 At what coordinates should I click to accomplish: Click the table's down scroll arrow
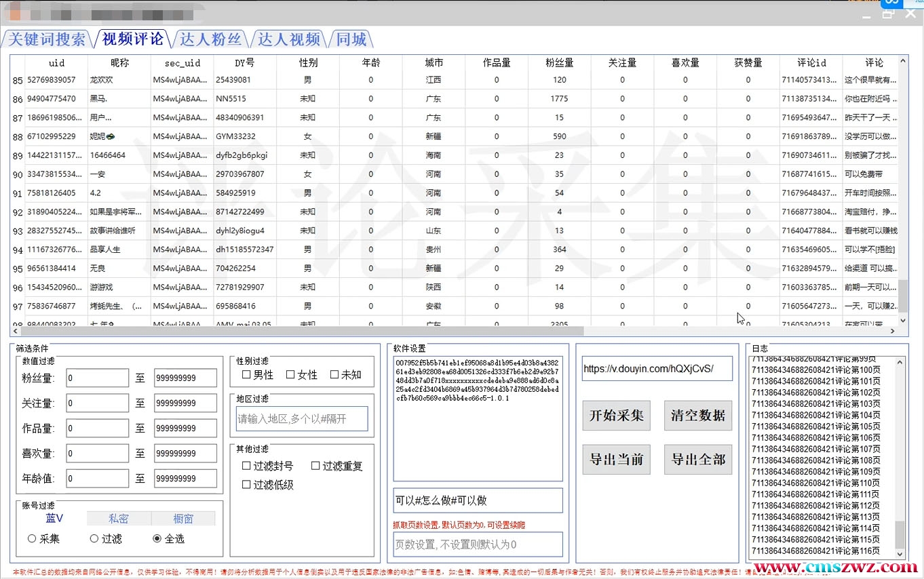pyautogui.click(x=903, y=320)
